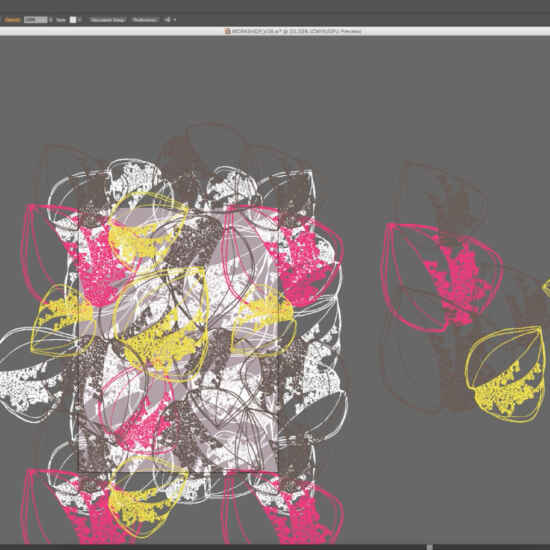Click the Document Setup button
This screenshot has width=550, height=550.
click(107, 20)
